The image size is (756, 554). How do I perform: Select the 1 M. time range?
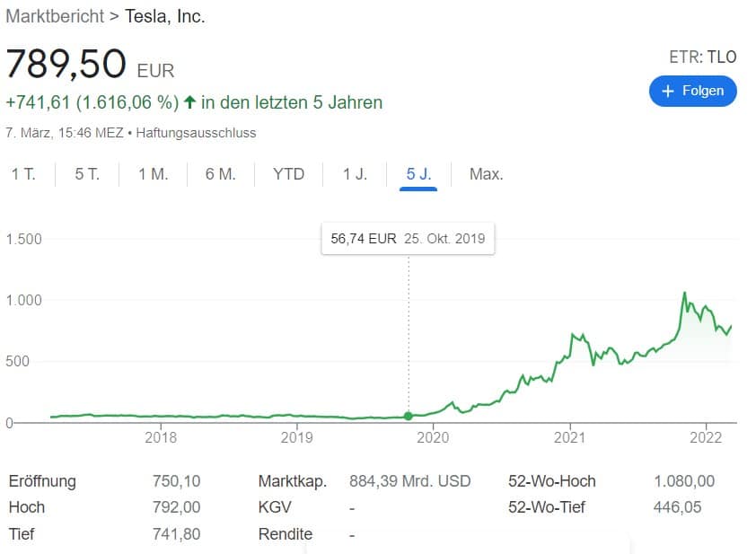154,174
